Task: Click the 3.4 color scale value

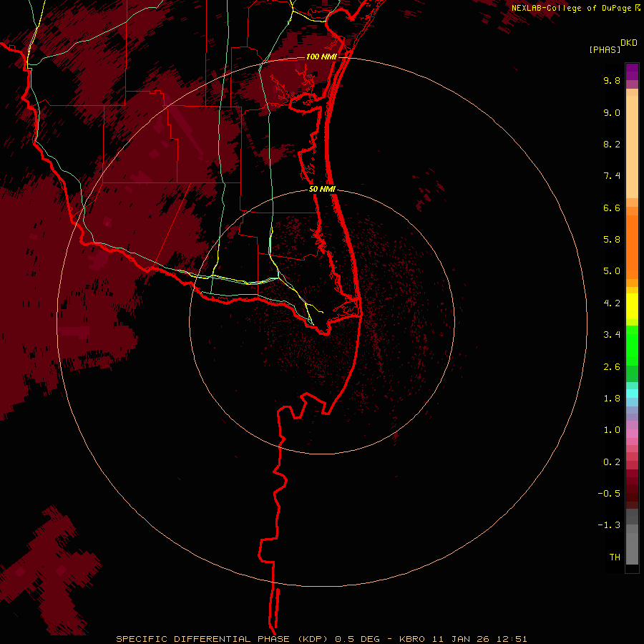Action: 612,335
